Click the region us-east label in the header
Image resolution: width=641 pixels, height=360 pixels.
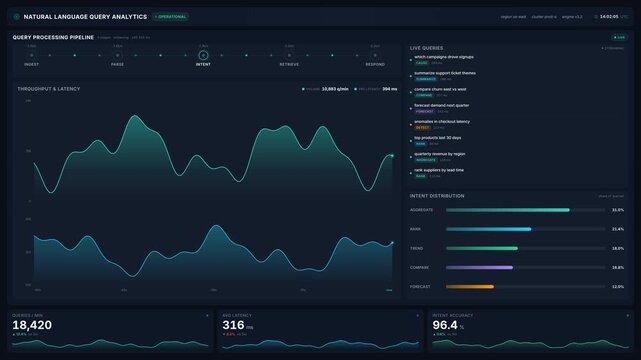click(513, 17)
